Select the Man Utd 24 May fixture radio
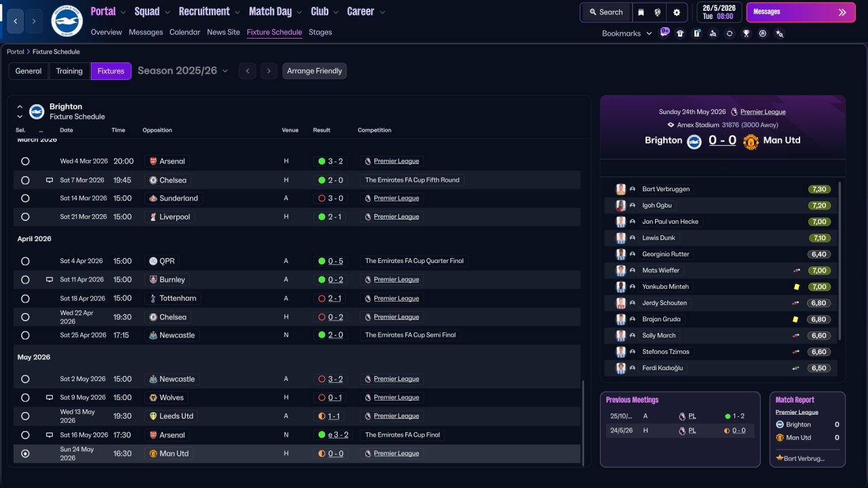868x488 pixels. [x=25, y=453]
